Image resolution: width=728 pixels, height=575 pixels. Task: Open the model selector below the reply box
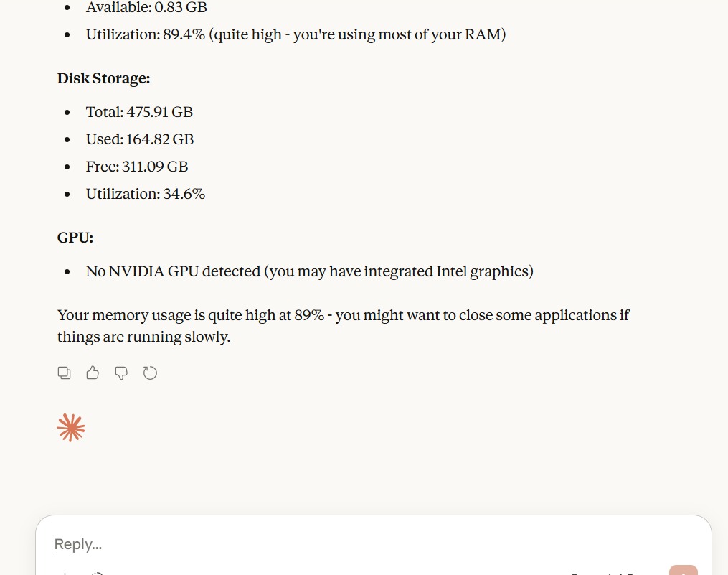click(602, 572)
